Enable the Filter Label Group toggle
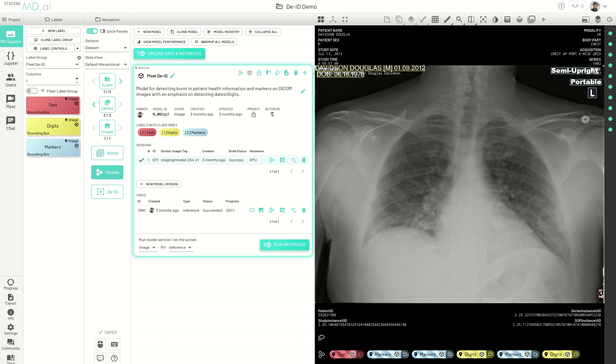616x364 pixels. tap(32, 91)
